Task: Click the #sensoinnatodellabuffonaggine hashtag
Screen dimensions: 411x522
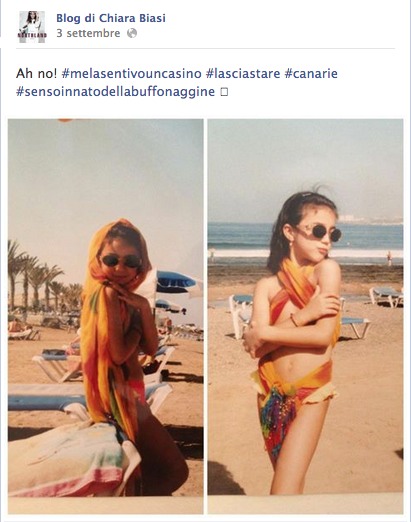Action: tap(115, 91)
